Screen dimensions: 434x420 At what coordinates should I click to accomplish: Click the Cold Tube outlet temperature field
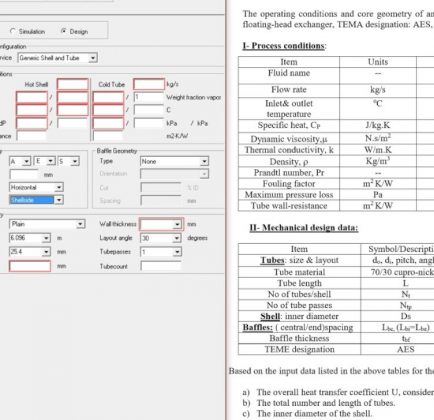pyautogui.click(x=149, y=110)
